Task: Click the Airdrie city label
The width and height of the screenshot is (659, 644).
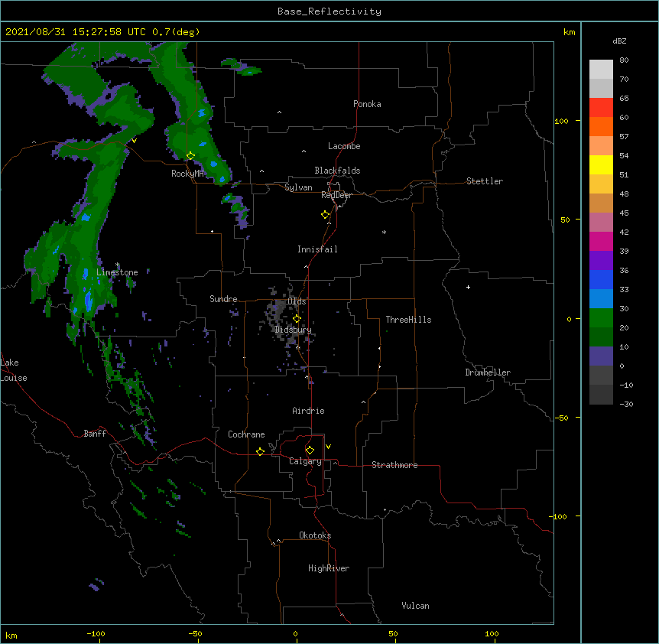Action: pos(308,411)
